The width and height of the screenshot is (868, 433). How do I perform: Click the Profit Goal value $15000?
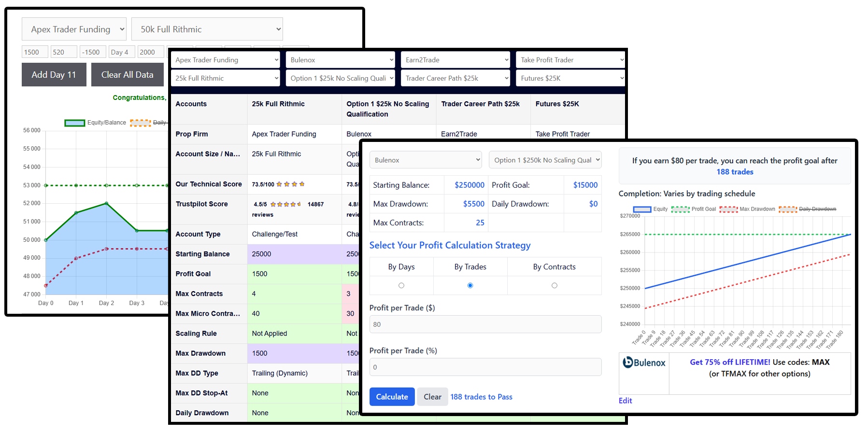(585, 185)
